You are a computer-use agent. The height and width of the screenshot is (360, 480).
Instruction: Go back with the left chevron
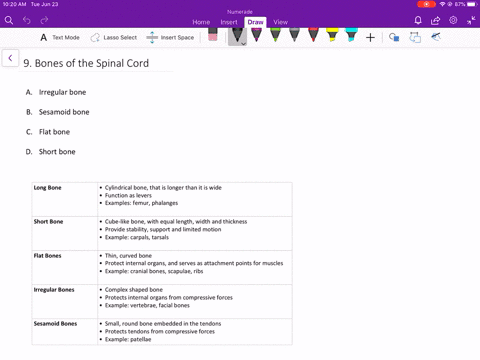pos(10,58)
